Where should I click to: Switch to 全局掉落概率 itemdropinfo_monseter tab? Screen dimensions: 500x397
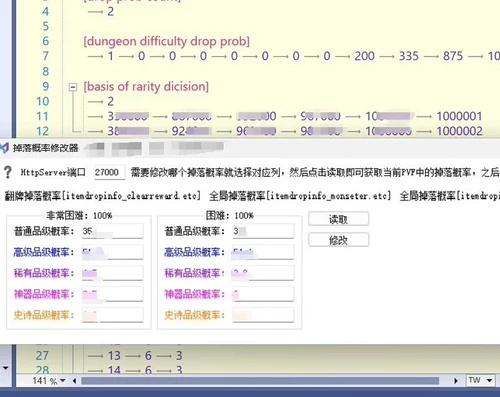click(300, 196)
